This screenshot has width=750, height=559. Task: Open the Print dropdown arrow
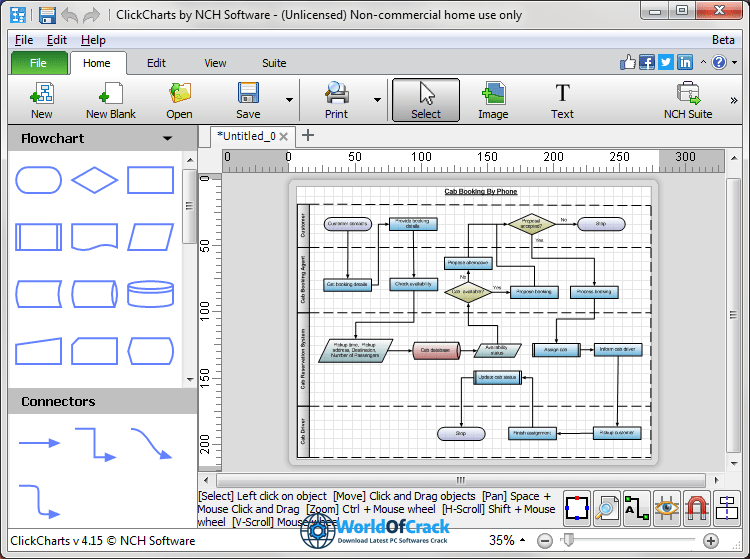point(377,100)
